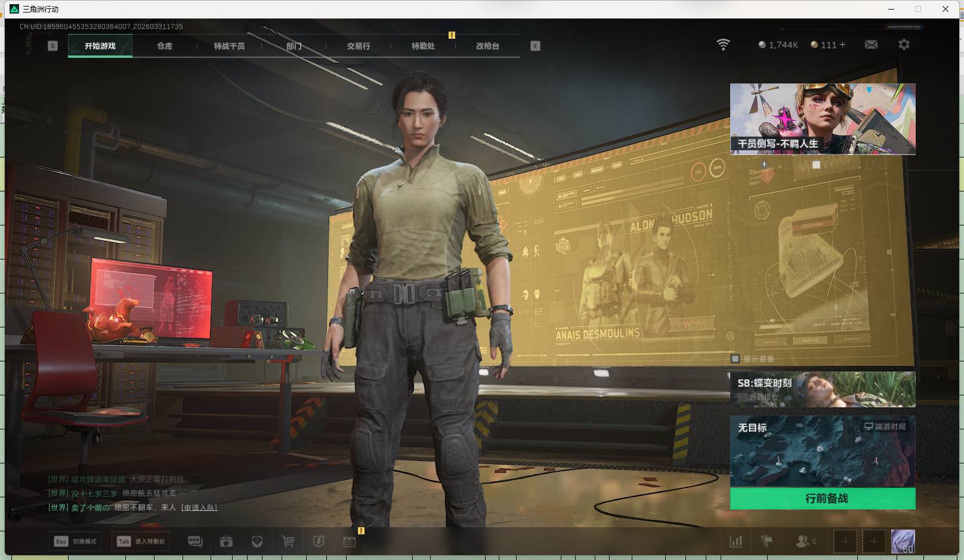Toggle the 显示装备 checkbox
Viewport: 964px width, 560px height.
tap(736, 358)
